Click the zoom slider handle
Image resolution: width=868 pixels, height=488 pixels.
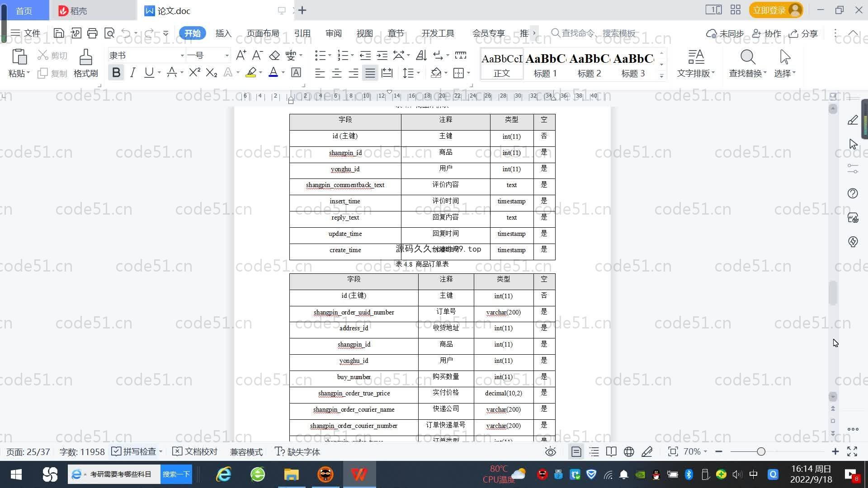click(x=761, y=451)
